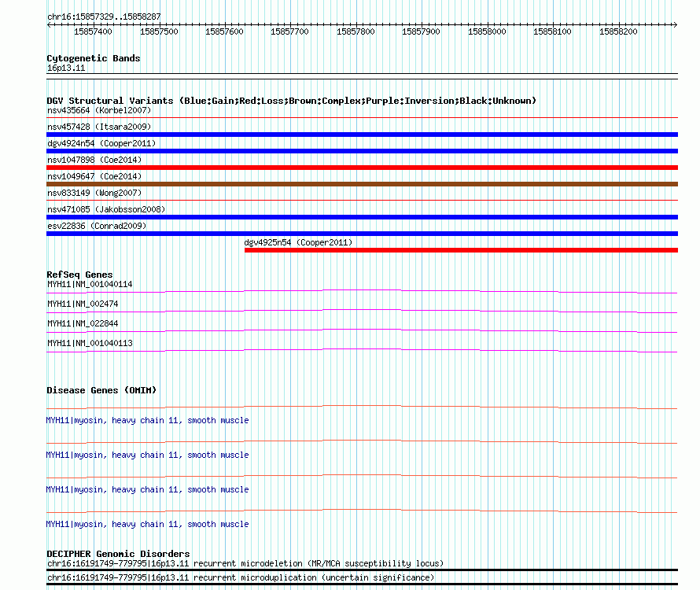Select variant nsv435664 (Korbel2007) label

[99, 110]
